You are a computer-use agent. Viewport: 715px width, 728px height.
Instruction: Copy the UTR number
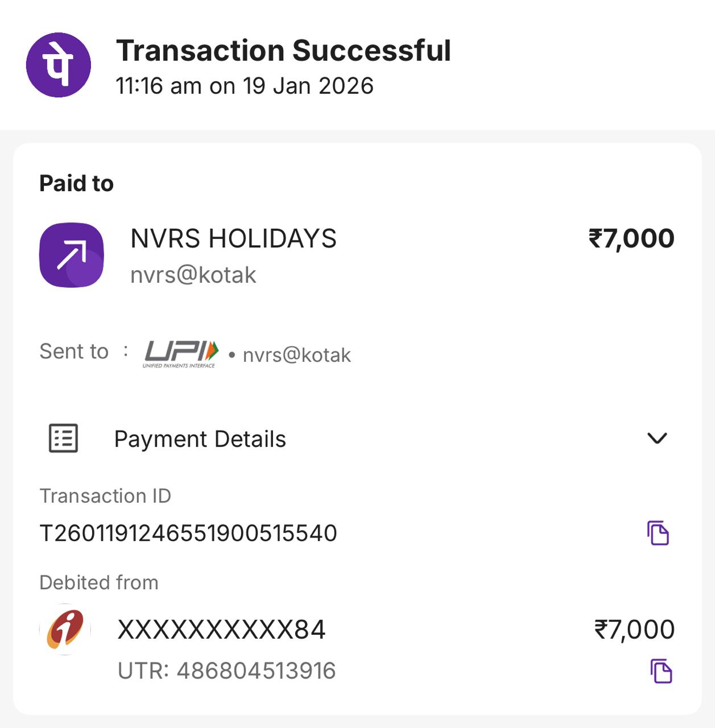click(x=661, y=671)
